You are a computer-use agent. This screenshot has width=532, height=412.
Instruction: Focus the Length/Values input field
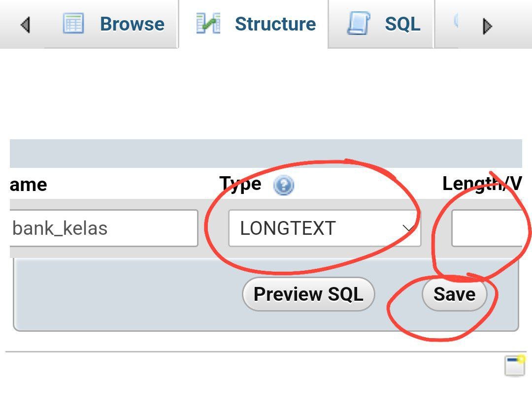coord(487,228)
